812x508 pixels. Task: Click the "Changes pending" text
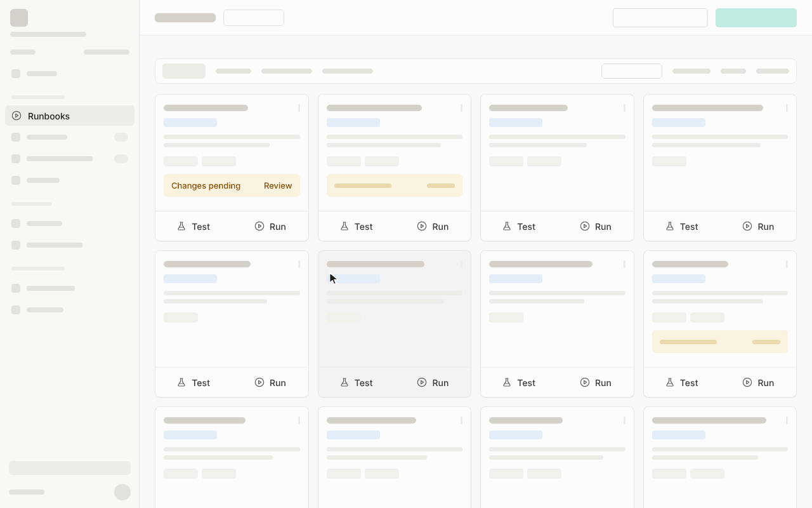(x=206, y=185)
